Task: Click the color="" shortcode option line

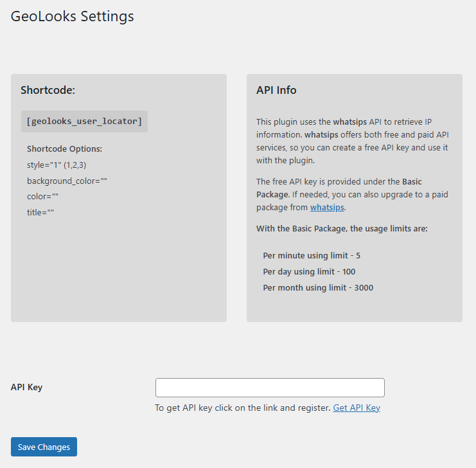Action: [x=43, y=197]
